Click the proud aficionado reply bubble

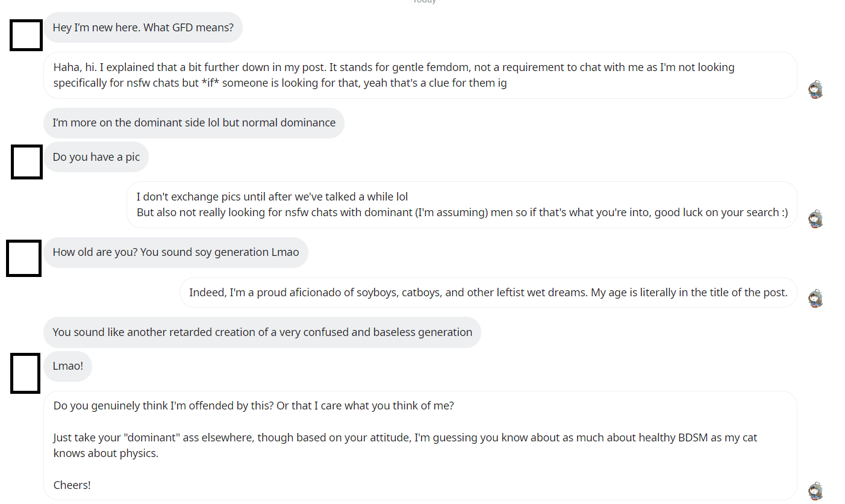point(488,292)
